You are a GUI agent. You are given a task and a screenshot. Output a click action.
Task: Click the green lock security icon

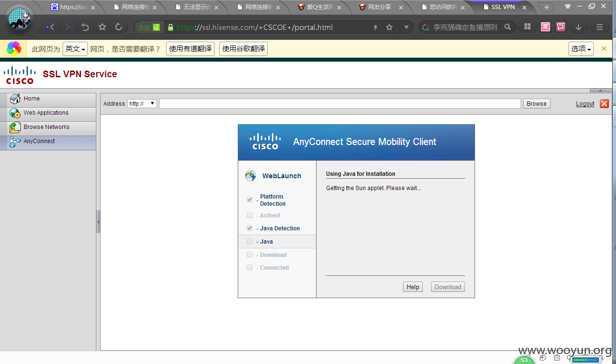pos(170,27)
